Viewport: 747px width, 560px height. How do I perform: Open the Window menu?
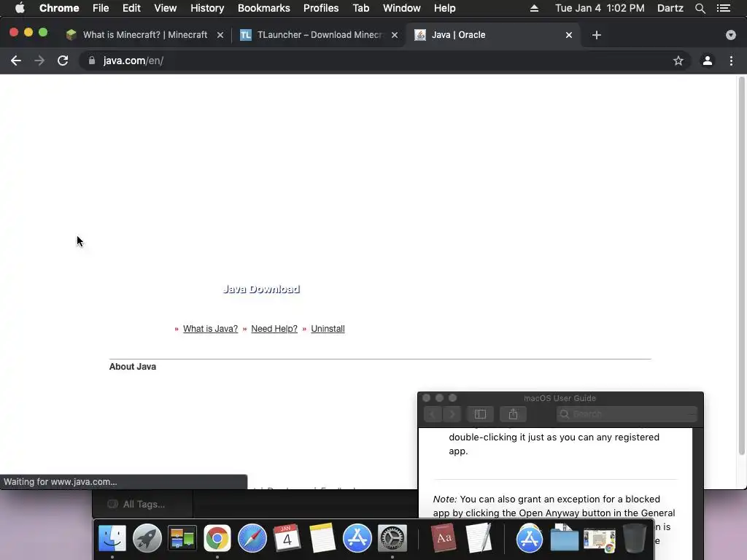[x=402, y=8]
